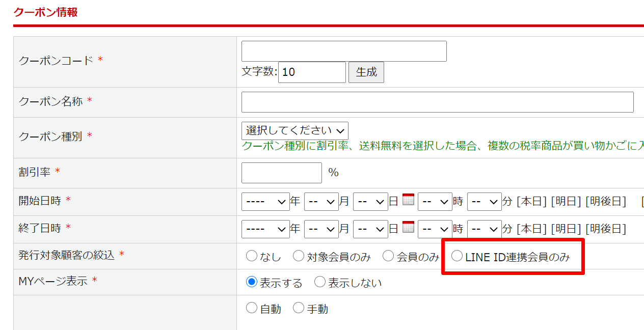Focus the クーポンコード text field
Screen dimensions: 644x330
(344, 51)
